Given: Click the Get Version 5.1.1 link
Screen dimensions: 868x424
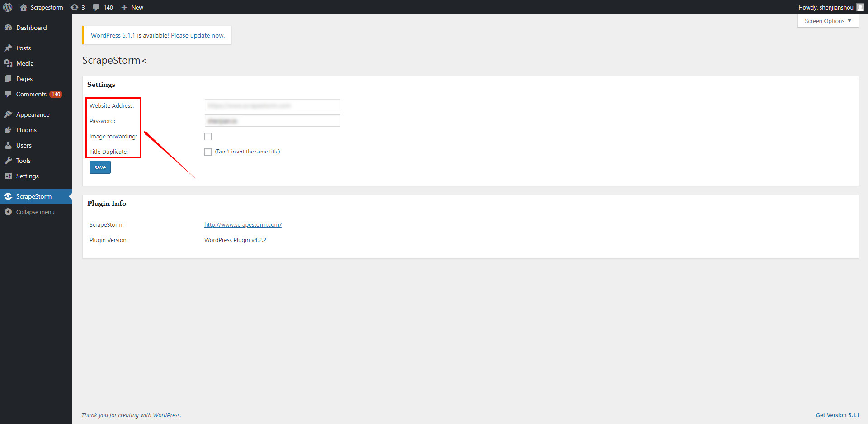Looking at the screenshot, I should click(837, 415).
